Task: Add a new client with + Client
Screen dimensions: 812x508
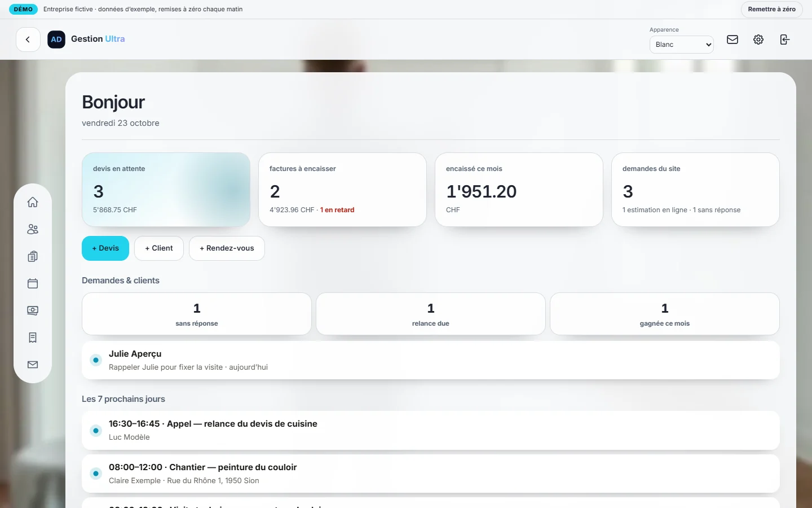Action: 159,248
